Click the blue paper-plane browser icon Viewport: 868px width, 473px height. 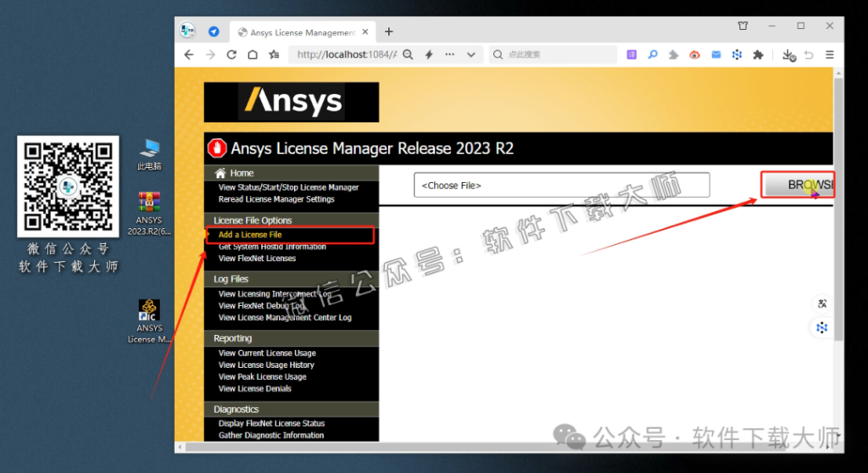tap(214, 31)
